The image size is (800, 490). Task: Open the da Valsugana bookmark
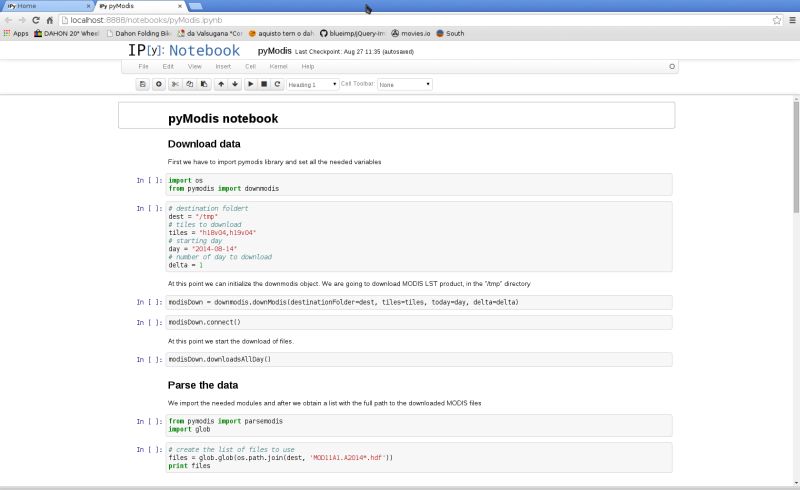pyautogui.click(x=210, y=33)
